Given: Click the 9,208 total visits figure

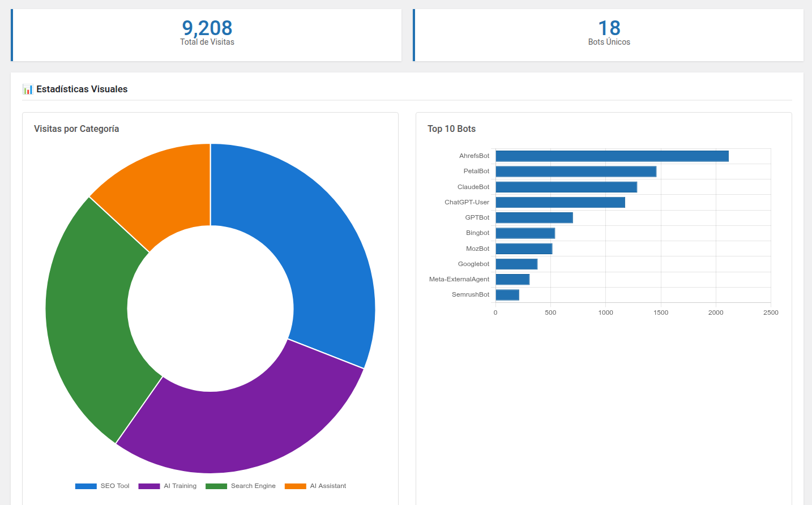Looking at the screenshot, I should 206,28.
